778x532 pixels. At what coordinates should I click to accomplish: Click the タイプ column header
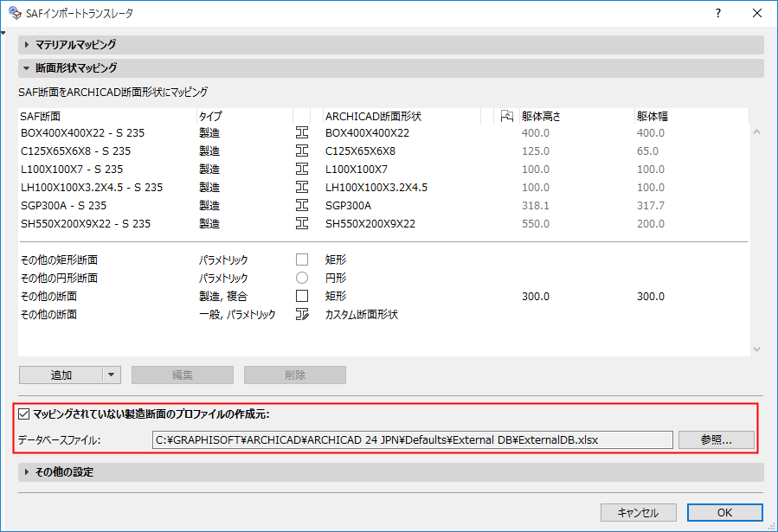click(245, 116)
